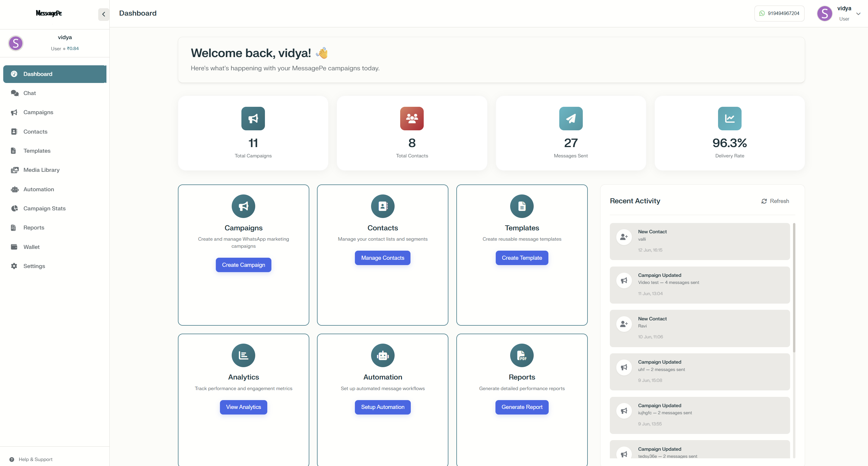The width and height of the screenshot is (868, 466).
Task: Click the Automation card round robot icon
Action: coord(383,355)
